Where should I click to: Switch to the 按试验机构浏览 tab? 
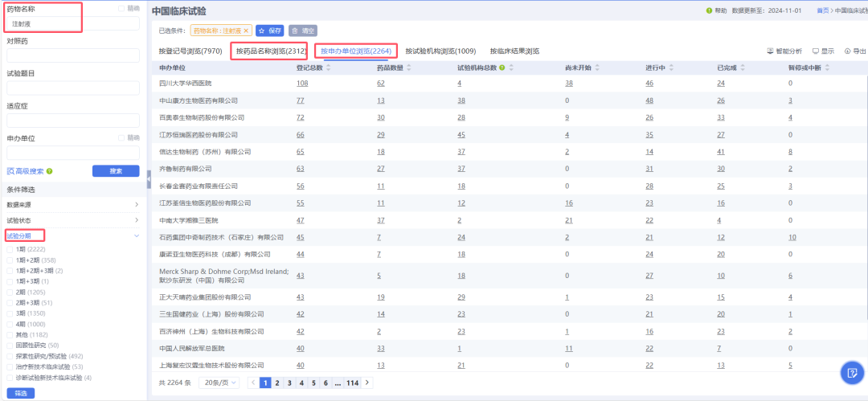(440, 51)
